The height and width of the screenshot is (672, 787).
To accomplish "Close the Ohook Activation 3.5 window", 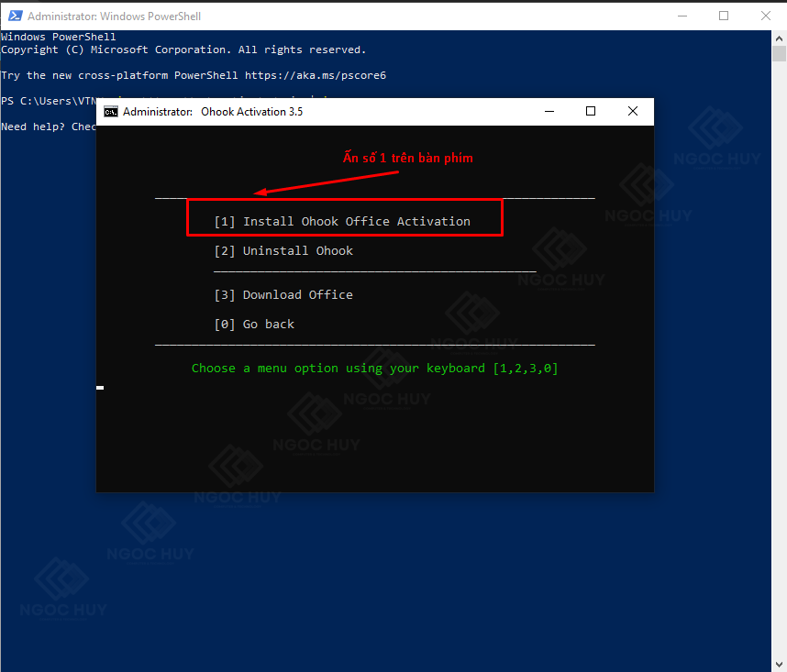I will 633,111.
